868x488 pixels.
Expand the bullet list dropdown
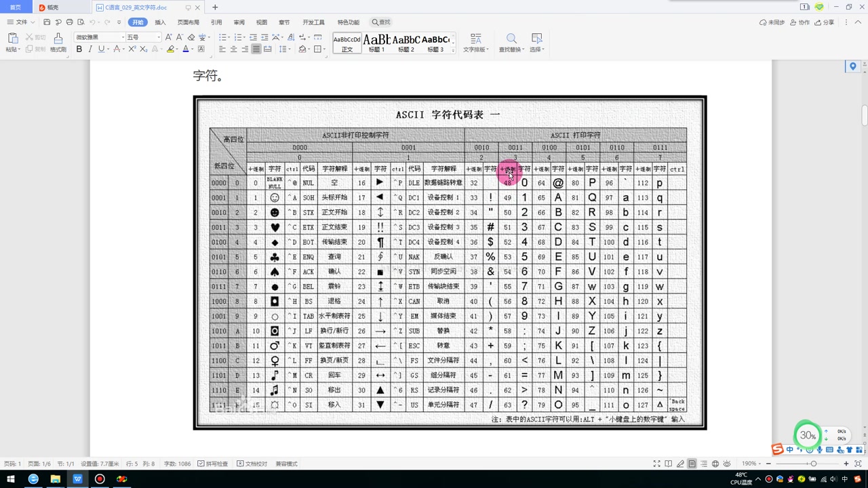(x=229, y=37)
